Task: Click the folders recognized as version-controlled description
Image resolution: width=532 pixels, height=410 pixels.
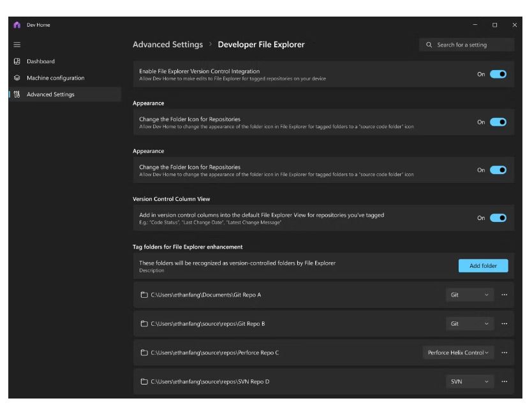Action: pyautogui.click(x=237, y=263)
